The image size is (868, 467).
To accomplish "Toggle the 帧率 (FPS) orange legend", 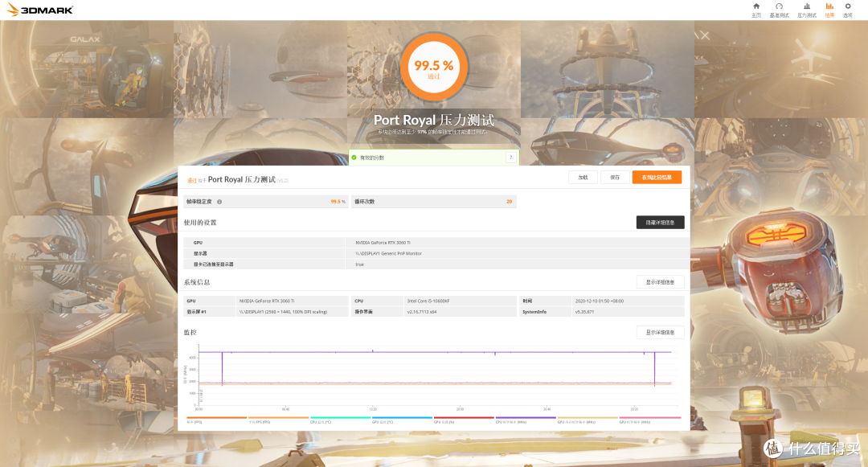I will point(216,420).
